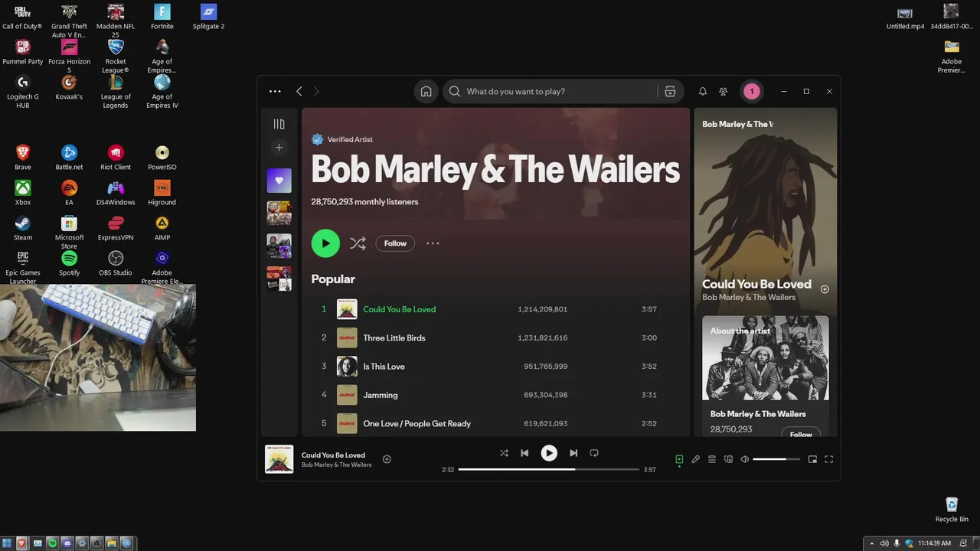The height and width of the screenshot is (551, 980).
Task: Mute Spotify volume speaker icon
Action: coord(744,459)
